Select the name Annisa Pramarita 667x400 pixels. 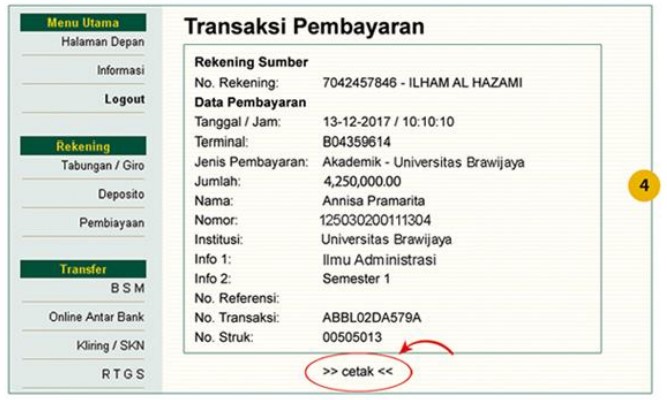point(373,200)
